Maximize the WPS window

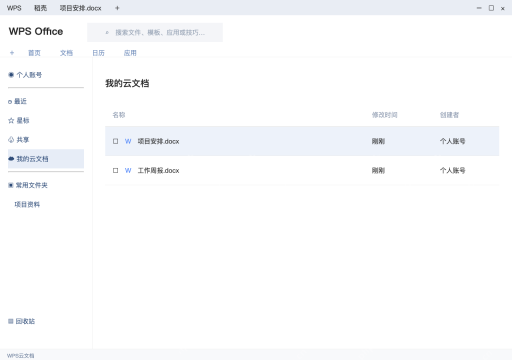coord(491,8)
